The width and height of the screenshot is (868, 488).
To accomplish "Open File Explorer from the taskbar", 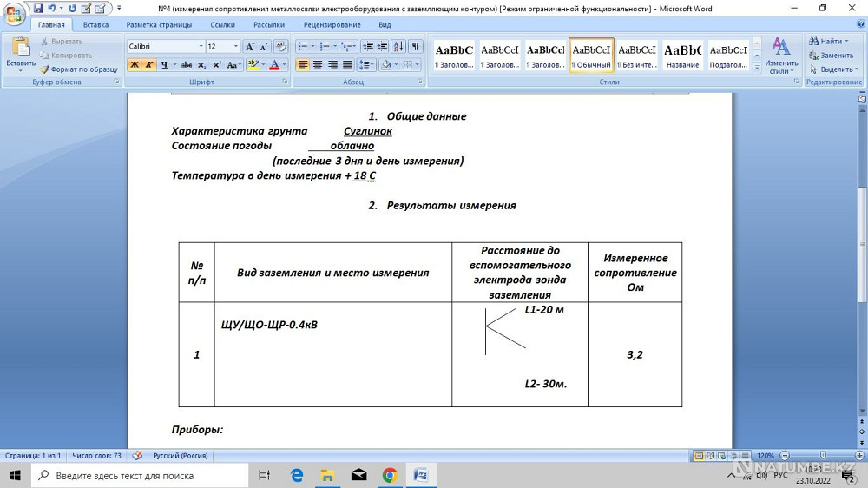I will (x=328, y=475).
